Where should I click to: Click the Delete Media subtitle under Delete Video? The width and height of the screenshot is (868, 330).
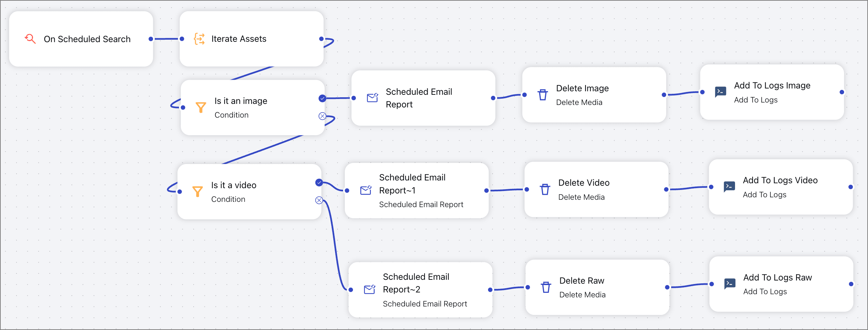coord(581,197)
